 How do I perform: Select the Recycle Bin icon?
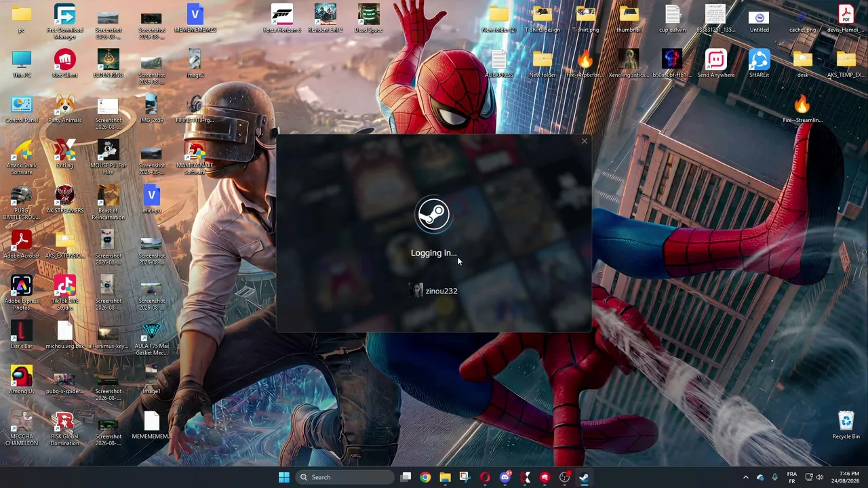[846, 425]
